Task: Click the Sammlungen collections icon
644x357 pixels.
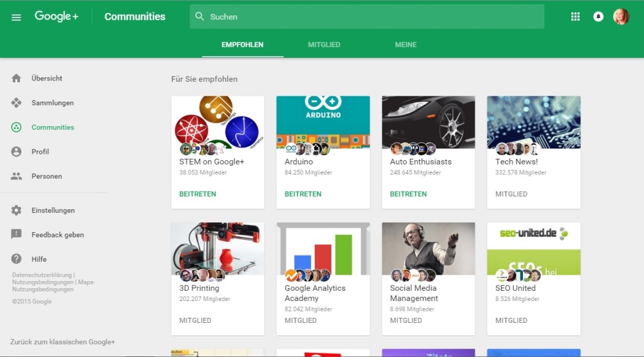Action: click(16, 102)
